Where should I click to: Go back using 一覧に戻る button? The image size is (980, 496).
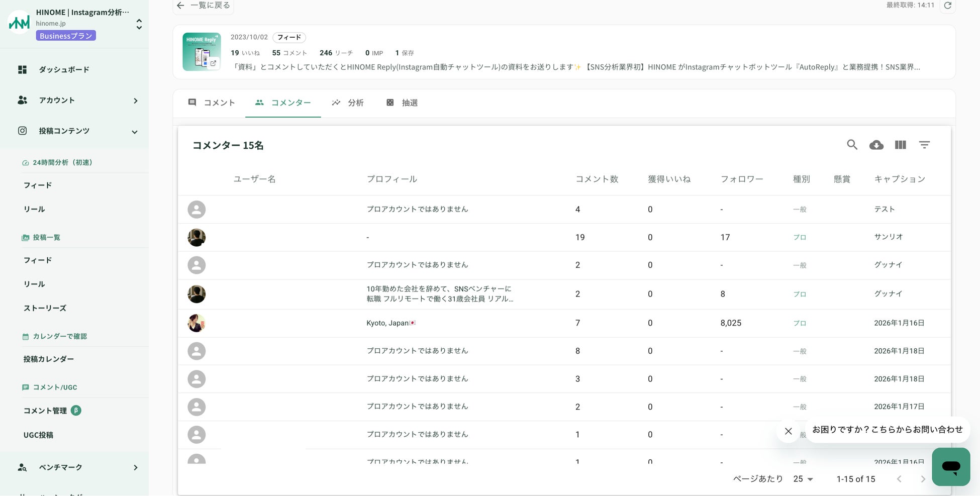click(x=204, y=6)
